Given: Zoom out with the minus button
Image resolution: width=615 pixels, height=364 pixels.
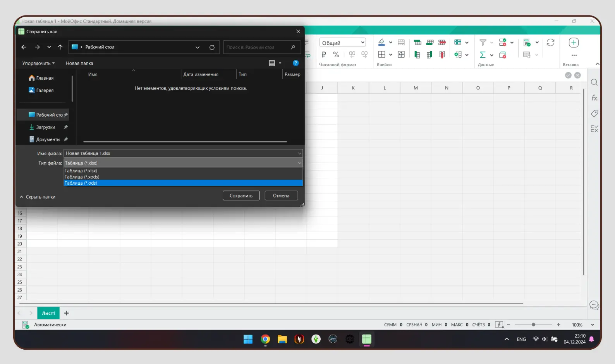Looking at the screenshot, I should pyautogui.click(x=508, y=325).
